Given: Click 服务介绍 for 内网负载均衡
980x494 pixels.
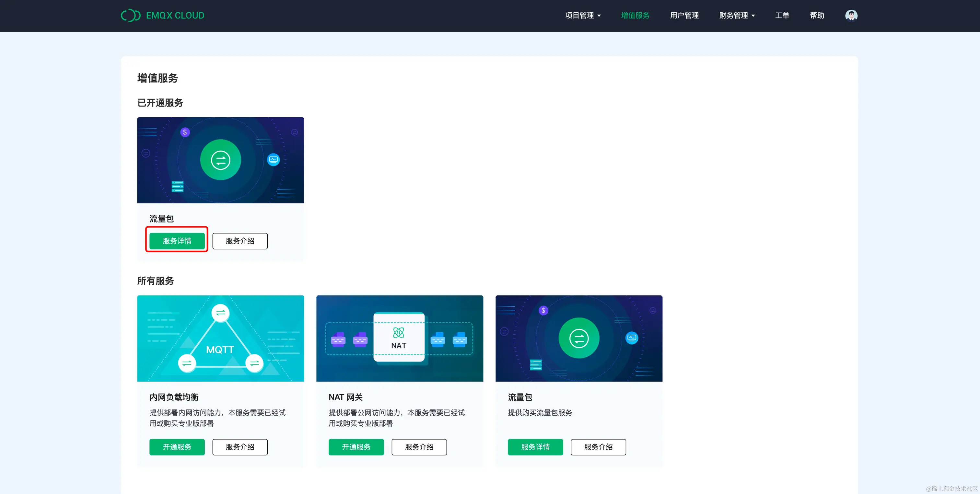Looking at the screenshot, I should coord(240,447).
